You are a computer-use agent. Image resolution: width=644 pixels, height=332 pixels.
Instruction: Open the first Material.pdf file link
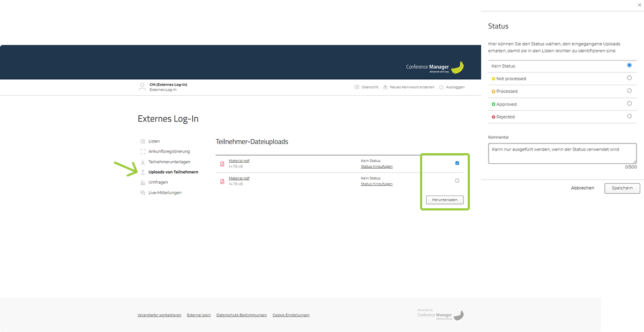pos(239,161)
